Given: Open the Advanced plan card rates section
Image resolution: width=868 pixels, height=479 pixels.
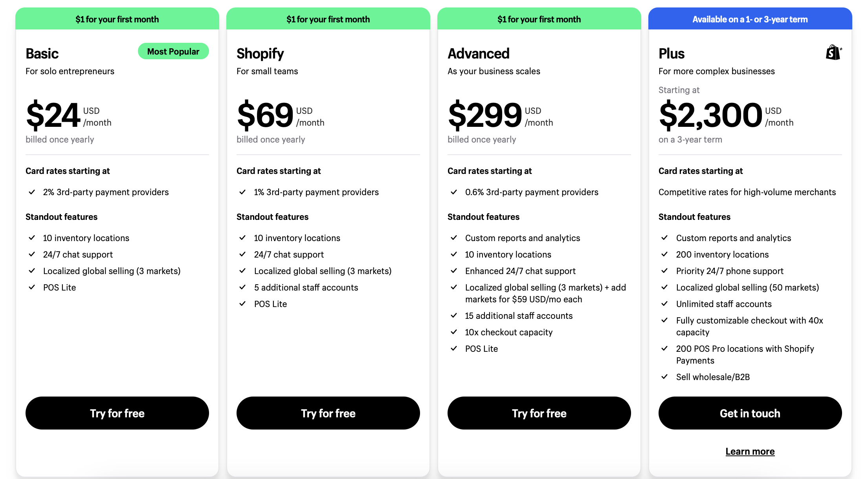Looking at the screenshot, I should pyautogui.click(x=490, y=171).
